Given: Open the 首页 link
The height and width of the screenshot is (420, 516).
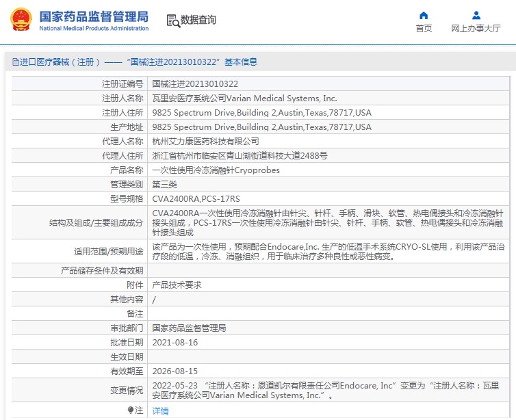Looking at the screenshot, I should point(424,28).
